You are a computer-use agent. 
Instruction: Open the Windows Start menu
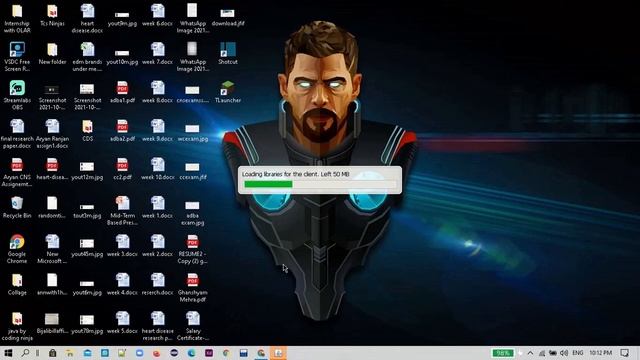pyautogui.click(x=8, y=353)
